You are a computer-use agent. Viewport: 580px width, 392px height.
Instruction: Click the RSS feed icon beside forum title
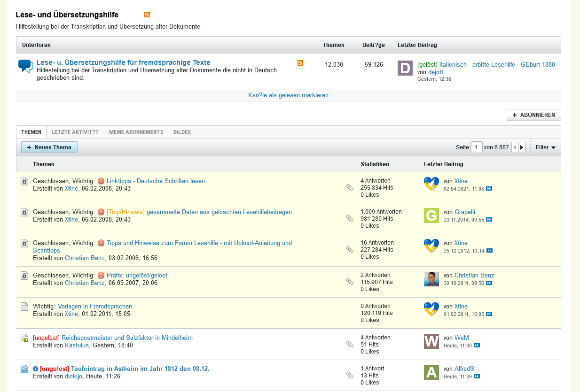pos(147,15)
